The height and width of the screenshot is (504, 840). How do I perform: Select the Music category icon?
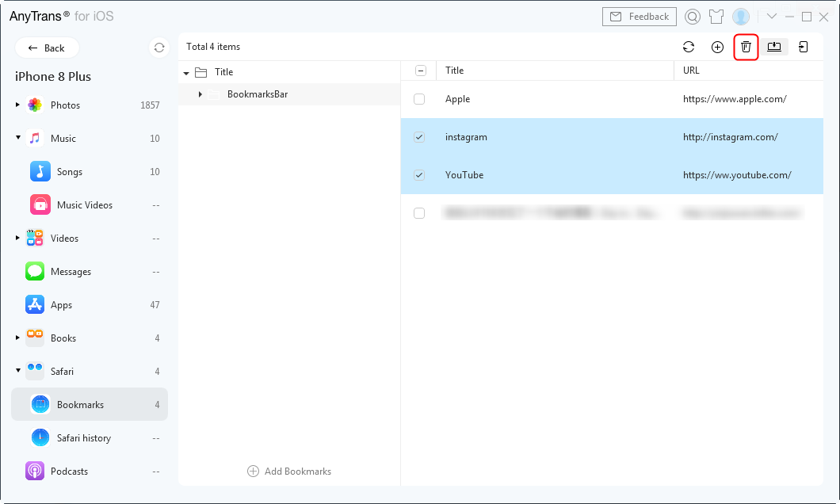[35, 138]
